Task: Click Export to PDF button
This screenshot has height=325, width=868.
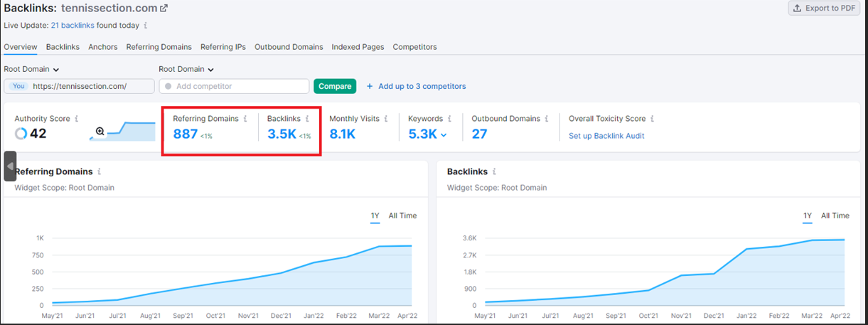Action: pos(824,9)
